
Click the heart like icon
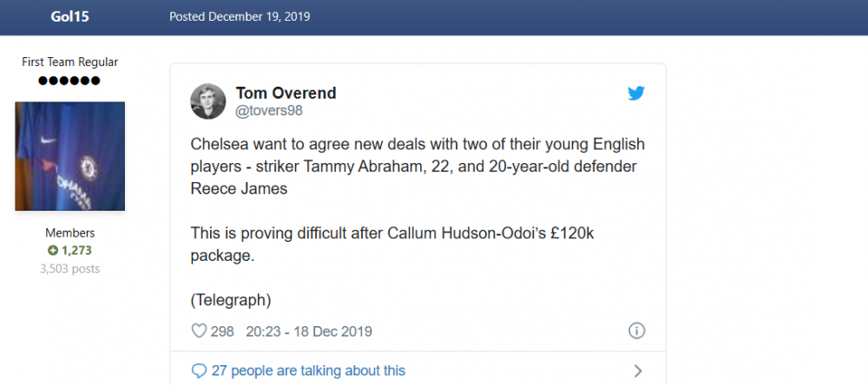coord(199,331)
